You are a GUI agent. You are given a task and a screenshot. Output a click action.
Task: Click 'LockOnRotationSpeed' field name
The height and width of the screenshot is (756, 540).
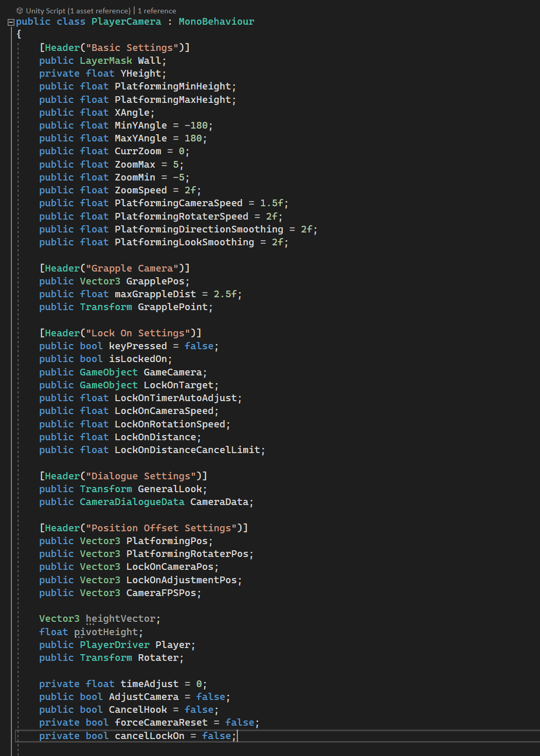[x=170, y=424]
